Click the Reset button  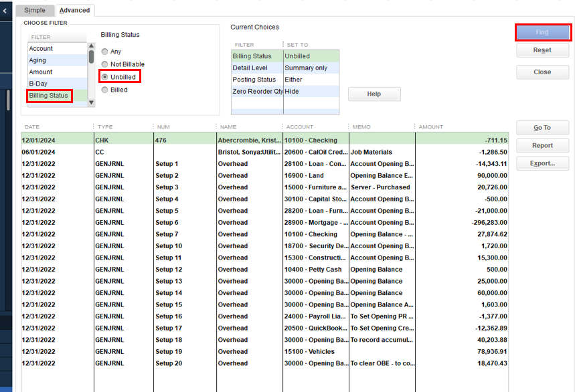point(542,50)
